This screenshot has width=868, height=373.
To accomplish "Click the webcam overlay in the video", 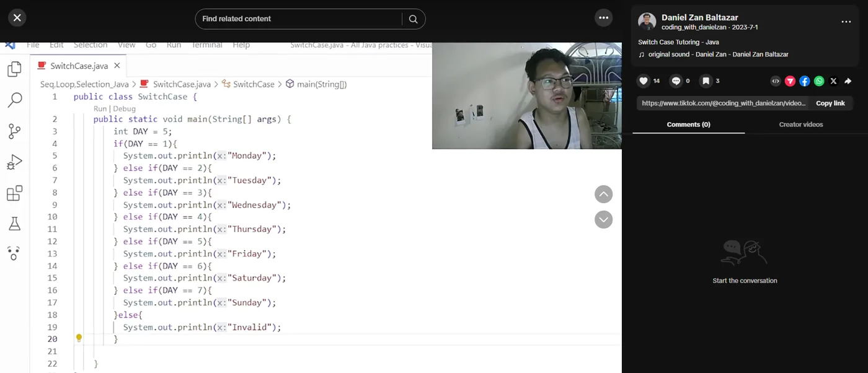I will [x=526, y=96].
